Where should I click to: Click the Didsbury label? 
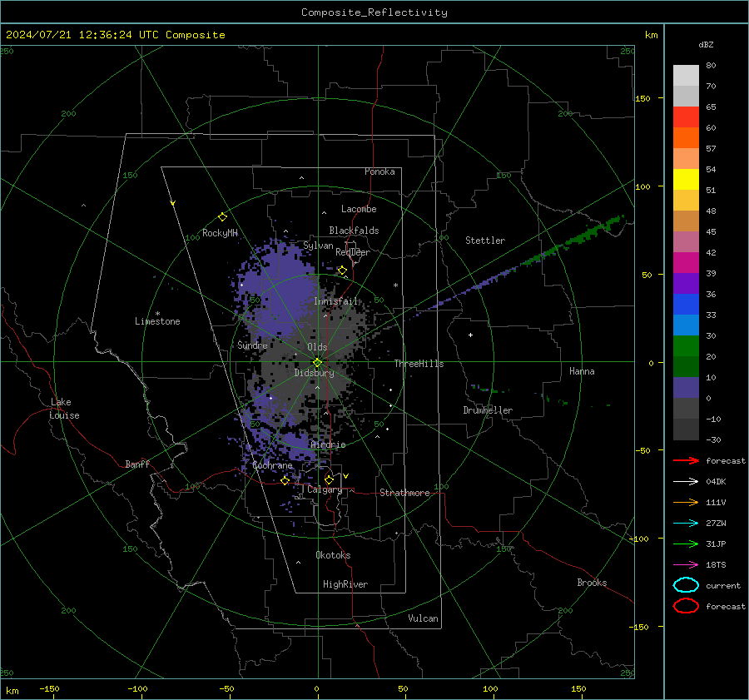314,373
